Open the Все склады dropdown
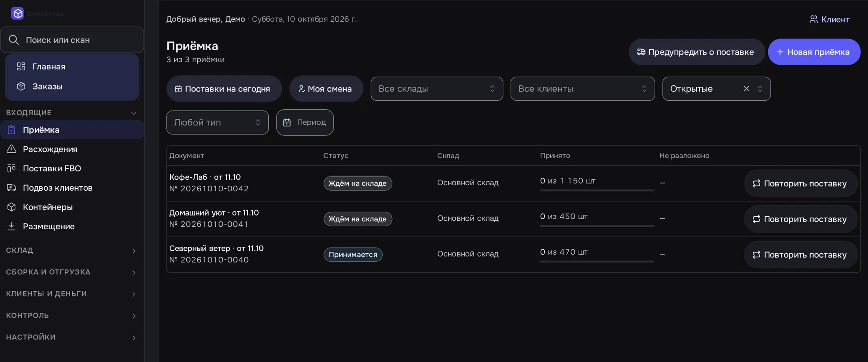 (x=437, y=89)
